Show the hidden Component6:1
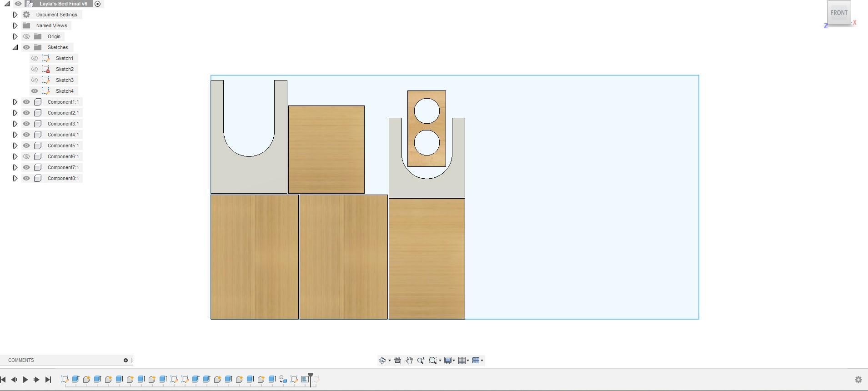 click(x=26, y=156)
